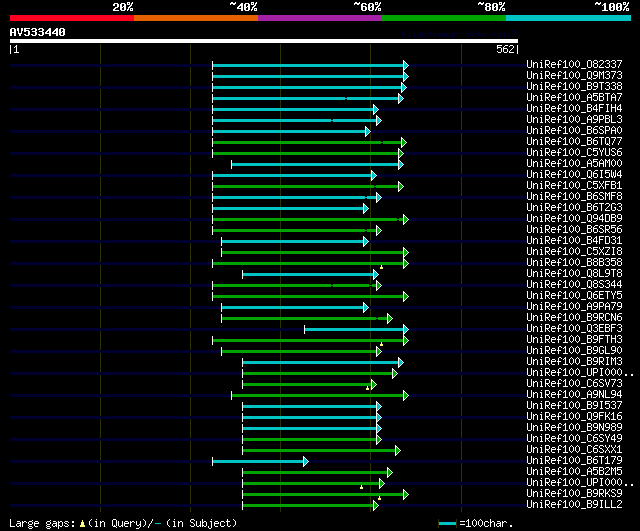Select the UniRef100_B9FTH3 subject name

pyautogui.click(x=574, y=340)
